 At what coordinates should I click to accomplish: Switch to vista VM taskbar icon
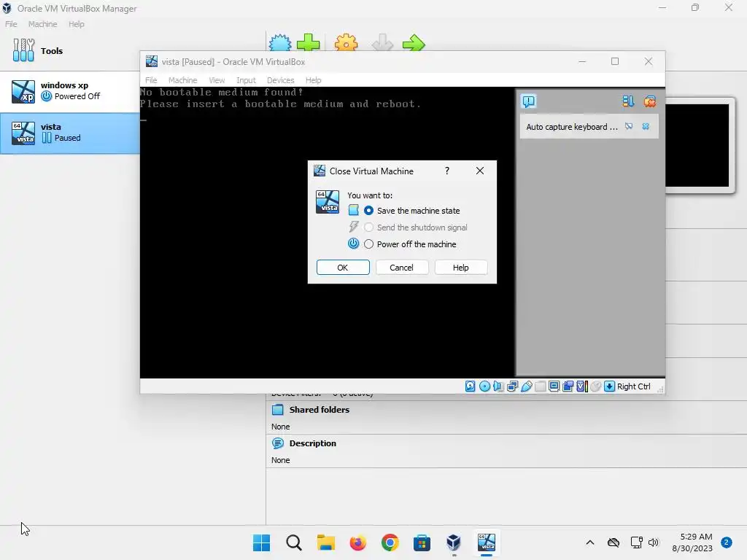[487, 542]
